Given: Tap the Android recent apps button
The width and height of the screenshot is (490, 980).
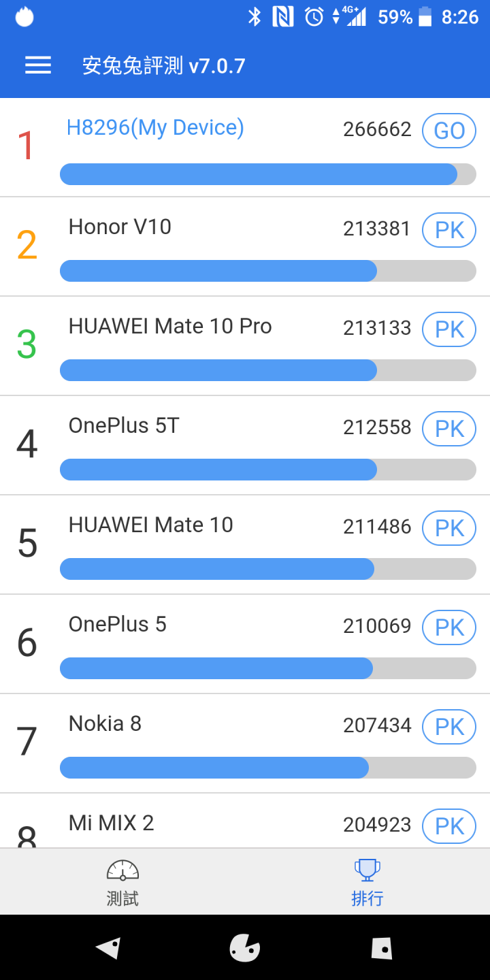Looking at the screenshot, I should [x=381, y=947].
